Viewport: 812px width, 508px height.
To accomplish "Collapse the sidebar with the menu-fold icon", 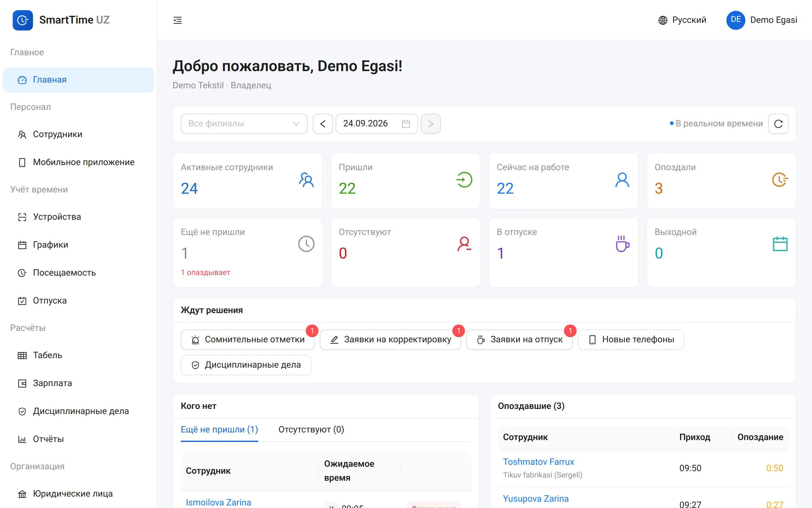I will (x=178, y=20).
